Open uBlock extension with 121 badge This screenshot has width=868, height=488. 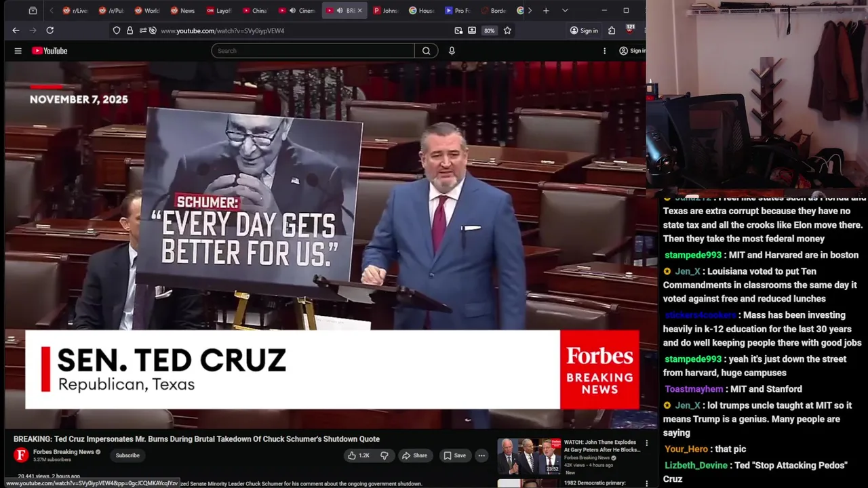tap(629, 30)
